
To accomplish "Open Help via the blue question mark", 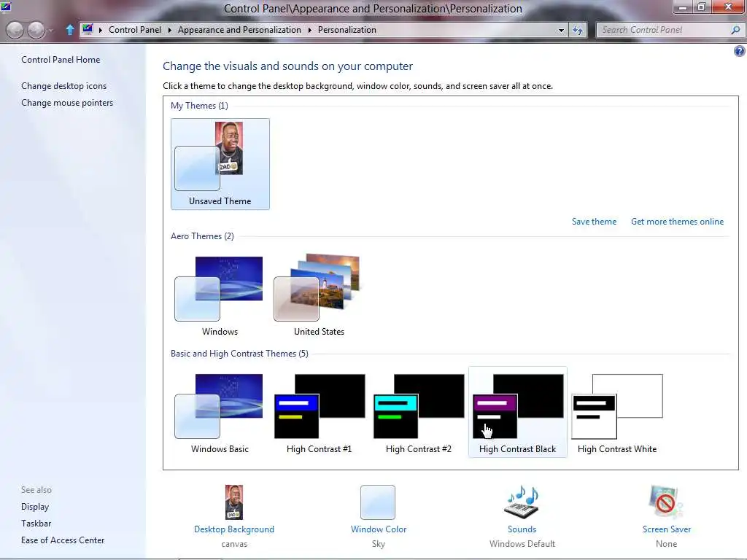I will 740,51.
